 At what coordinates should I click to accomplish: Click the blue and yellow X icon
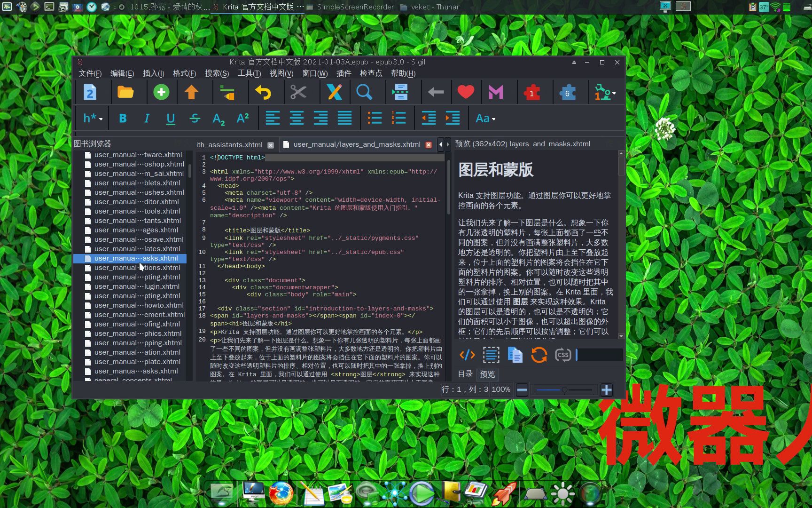(x=335, y=92)
